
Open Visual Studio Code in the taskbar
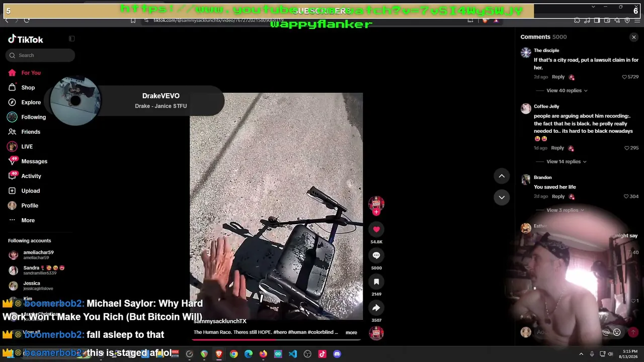[293, 354]
